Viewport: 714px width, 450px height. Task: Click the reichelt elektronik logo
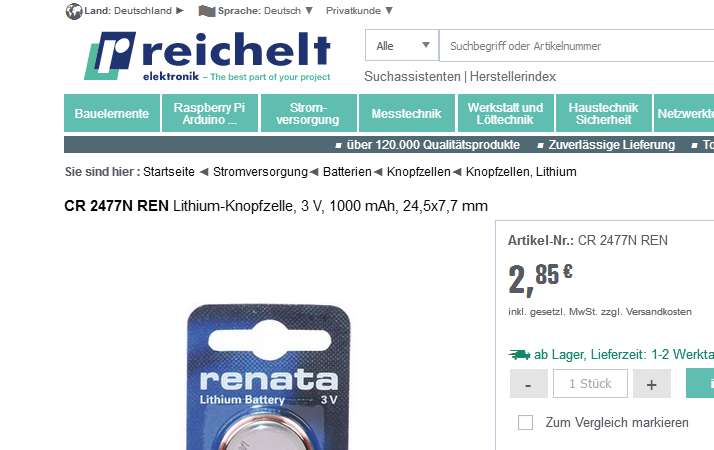pyautogui.click(x=207, y=56)
